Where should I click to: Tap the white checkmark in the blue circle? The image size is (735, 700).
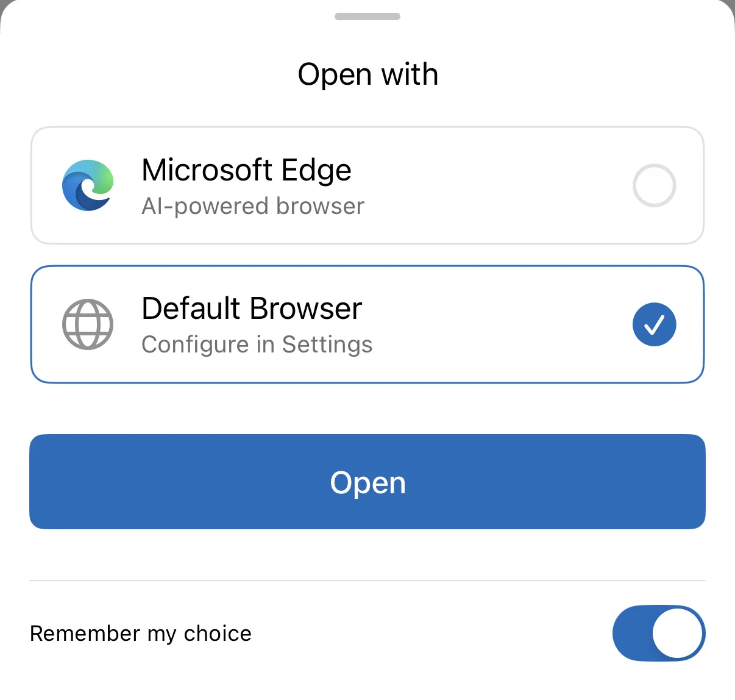(x=654, y=325)
